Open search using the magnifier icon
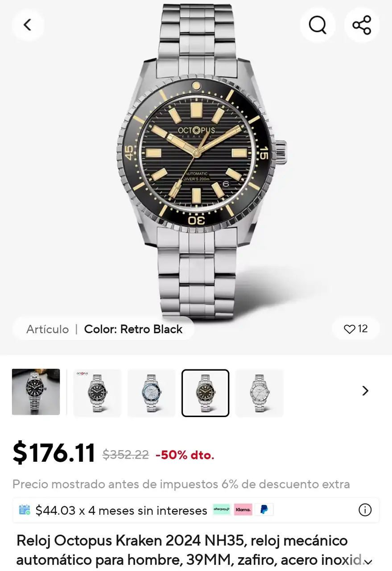392x571 pixels. click(318, 25)
